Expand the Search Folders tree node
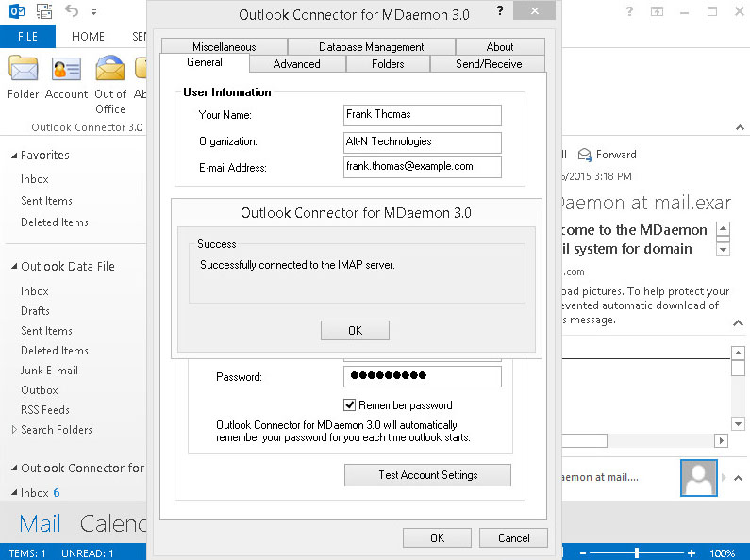Viewport: 750px width, 560px height. coord(14,430)
